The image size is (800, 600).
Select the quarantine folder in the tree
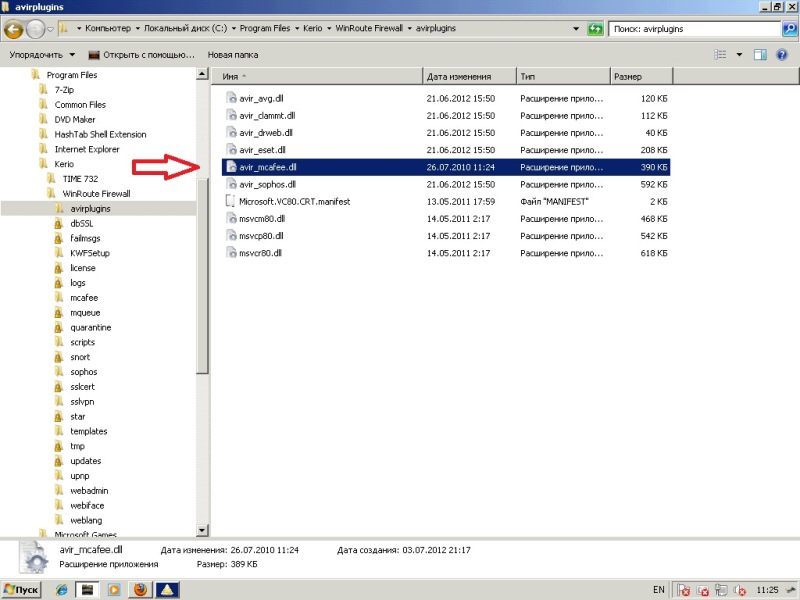(x=90, y=327)
